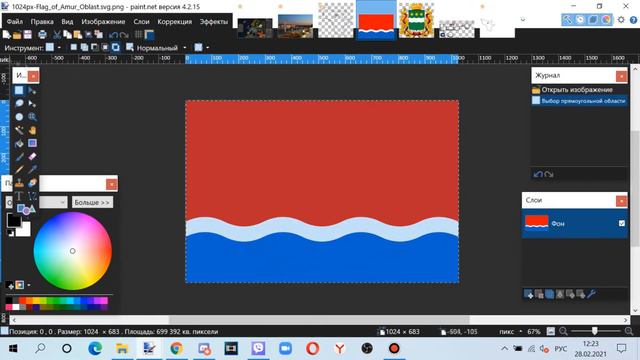Click the Больше >> button

coord(93,202)
